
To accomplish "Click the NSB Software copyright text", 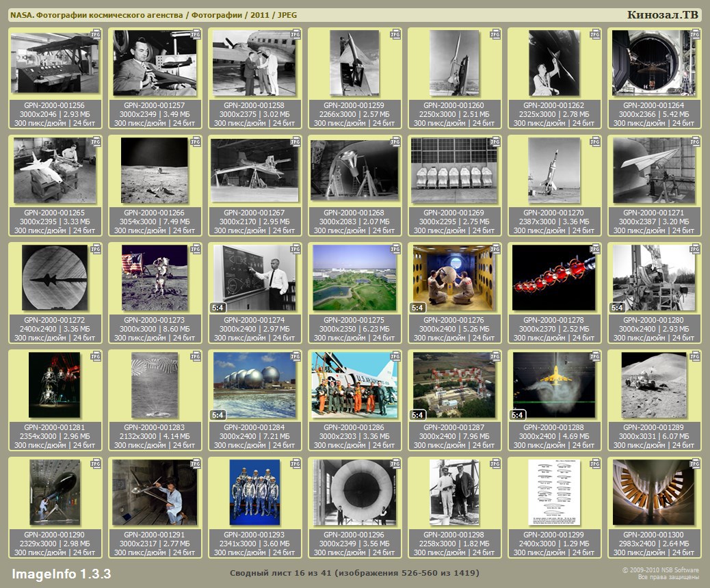I will tap(660, 570).
